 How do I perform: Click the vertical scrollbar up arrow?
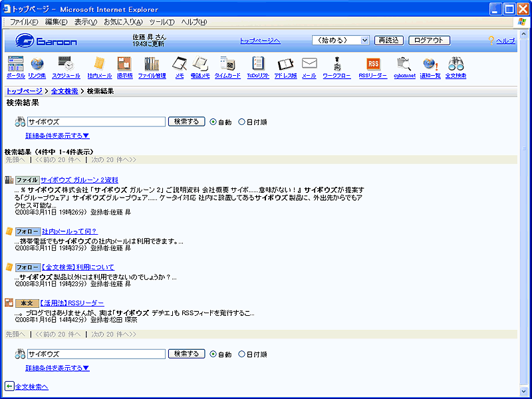(x=523, y=34)
